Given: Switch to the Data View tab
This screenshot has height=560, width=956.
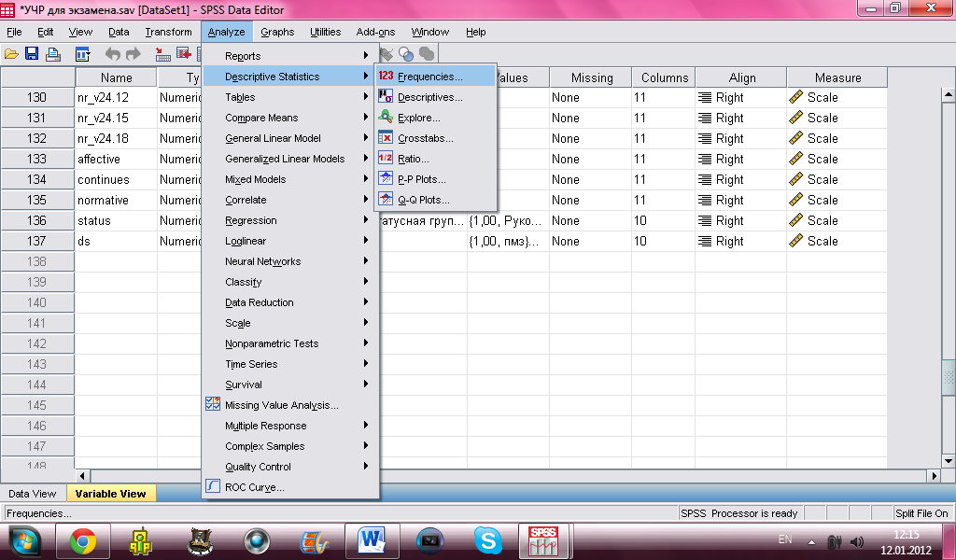Looking at the screenshot, I should click(x=33, y=494).
